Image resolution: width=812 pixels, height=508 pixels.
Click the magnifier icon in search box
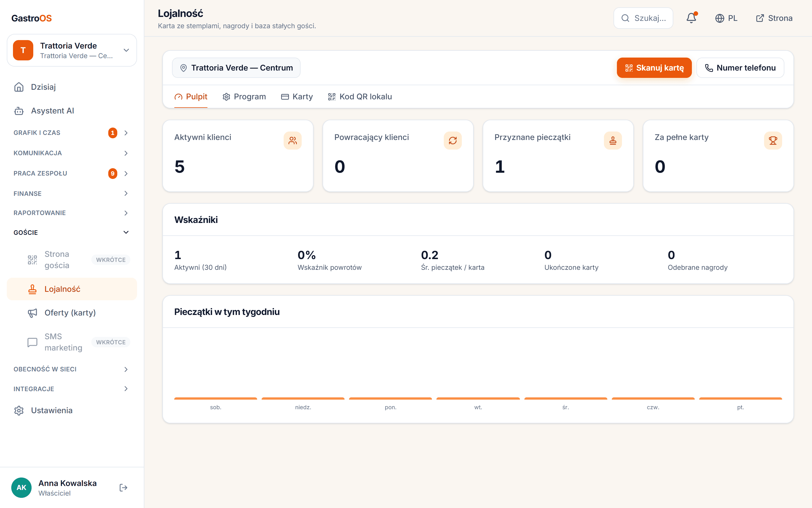click(625, 18)
